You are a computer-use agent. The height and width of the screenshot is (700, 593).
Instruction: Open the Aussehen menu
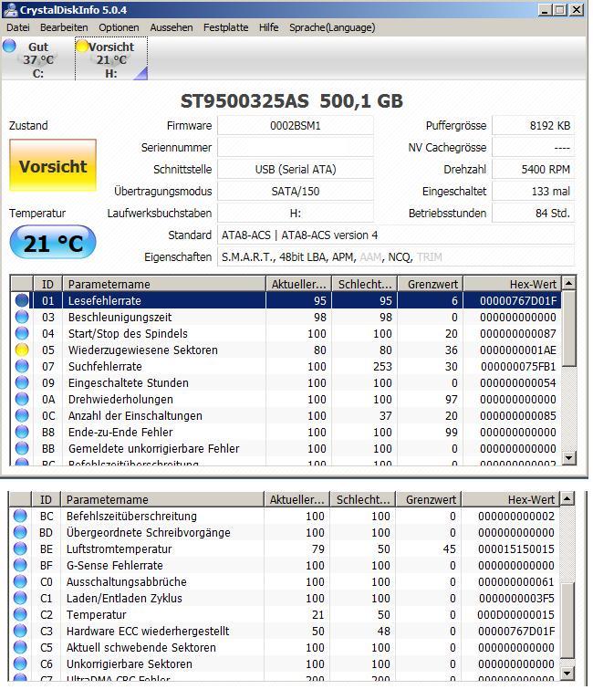point(172,27)
